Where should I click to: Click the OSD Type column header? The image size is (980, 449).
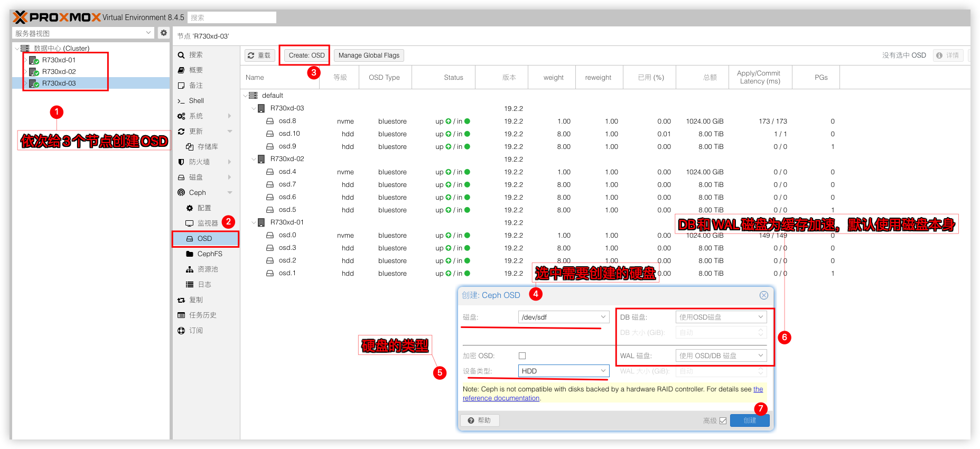click(x=385, y=77)
